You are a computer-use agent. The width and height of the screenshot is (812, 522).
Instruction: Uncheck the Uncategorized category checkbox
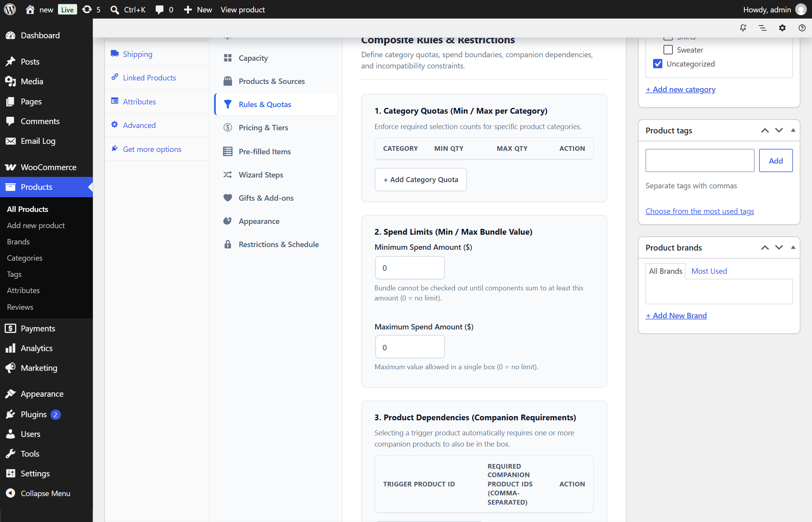coord(658,64)
